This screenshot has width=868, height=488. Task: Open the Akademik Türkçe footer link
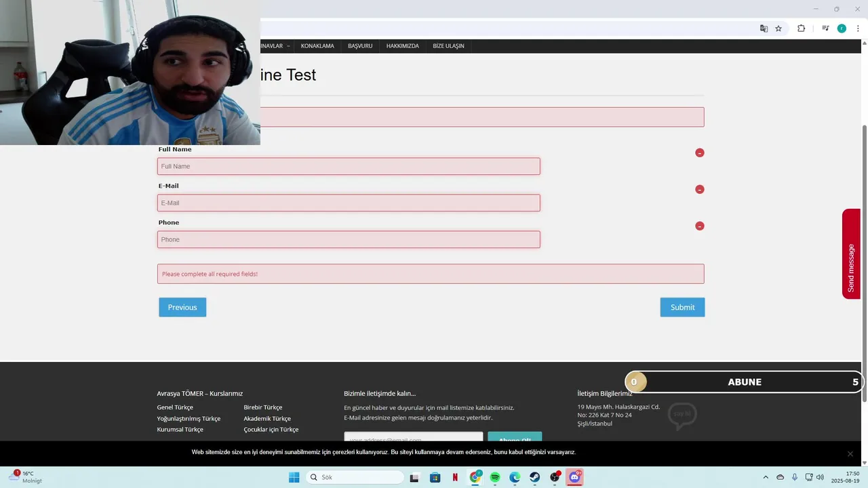point(267,418)
